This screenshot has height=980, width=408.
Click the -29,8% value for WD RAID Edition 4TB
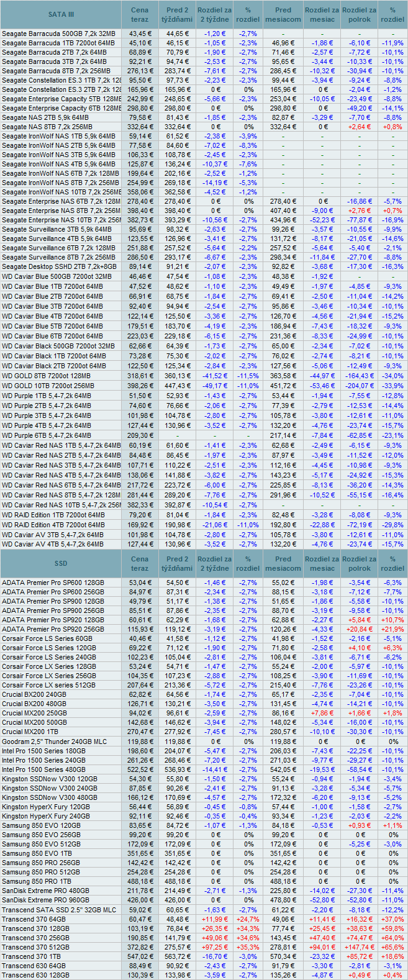(392, 525)
